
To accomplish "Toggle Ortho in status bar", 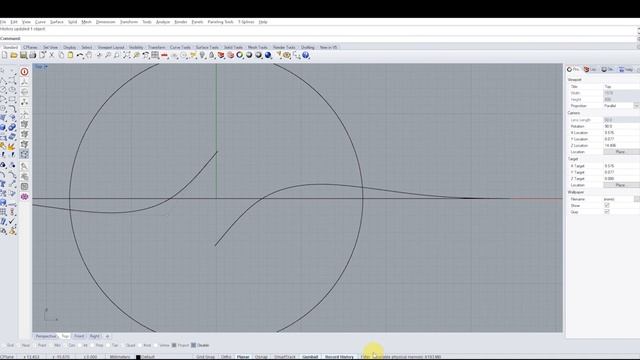I will click(x=226, y=357).
